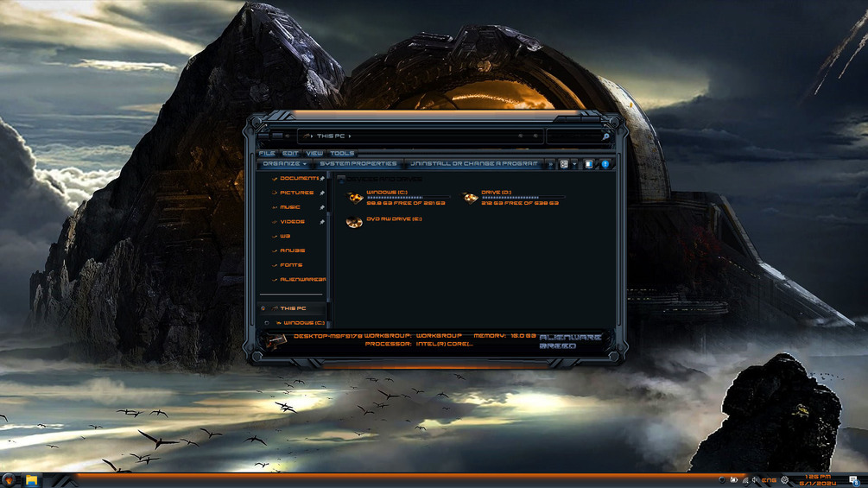Open the Organize dropdown
The width and height of the screenshot is (868, 488).
click(284, 164)
